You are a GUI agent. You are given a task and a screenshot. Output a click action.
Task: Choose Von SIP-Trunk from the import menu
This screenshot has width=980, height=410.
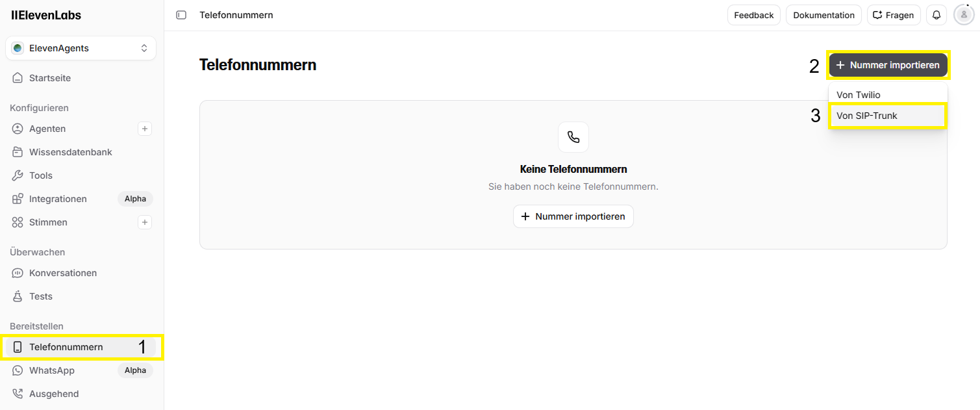[x=866, y=116]
